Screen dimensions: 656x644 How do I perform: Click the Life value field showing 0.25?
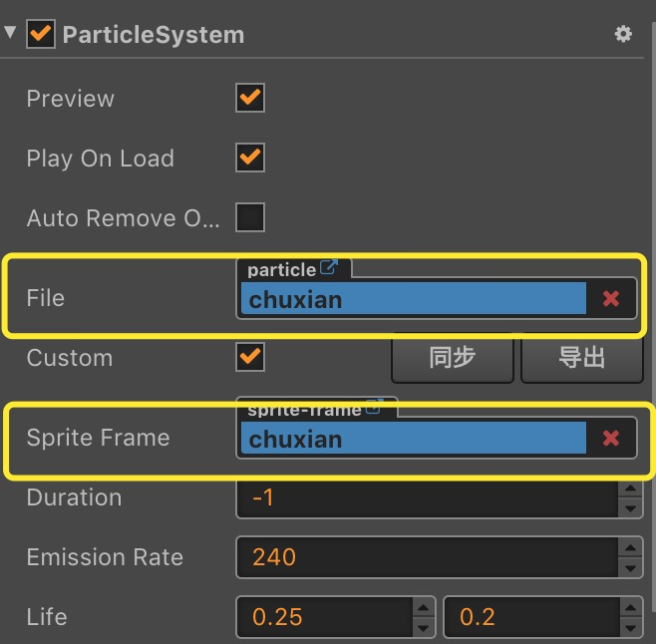pos(323,617)
